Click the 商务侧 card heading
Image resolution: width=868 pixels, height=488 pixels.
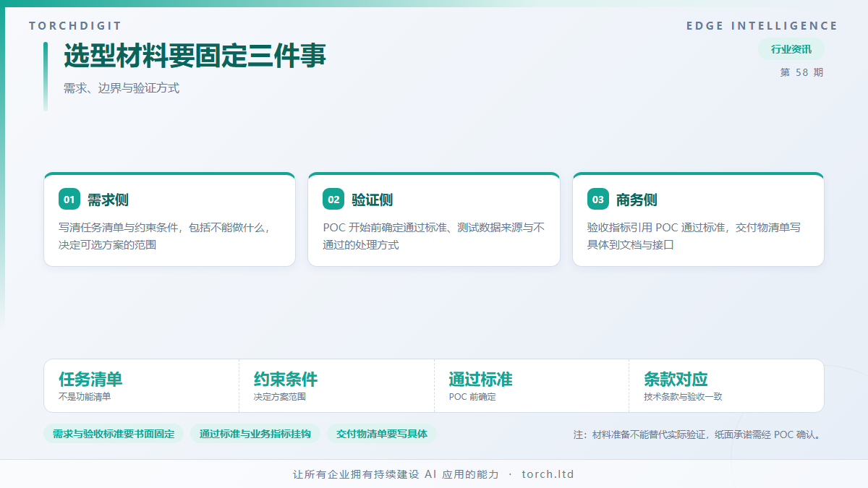637,200
